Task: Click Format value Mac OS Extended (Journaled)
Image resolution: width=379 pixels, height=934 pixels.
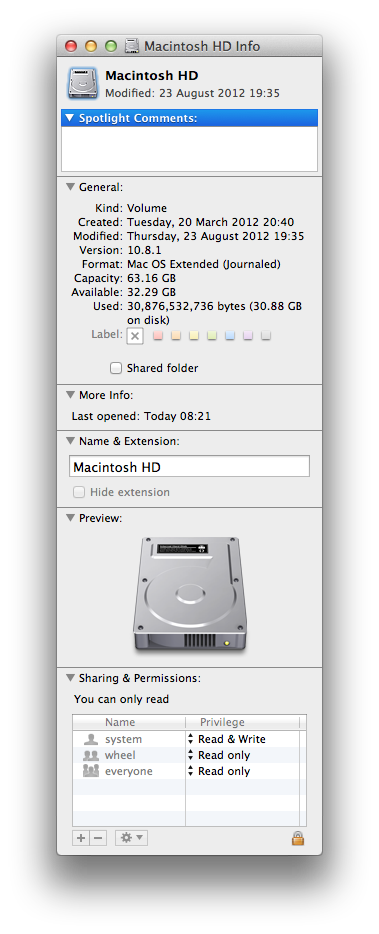Action: 204,264
